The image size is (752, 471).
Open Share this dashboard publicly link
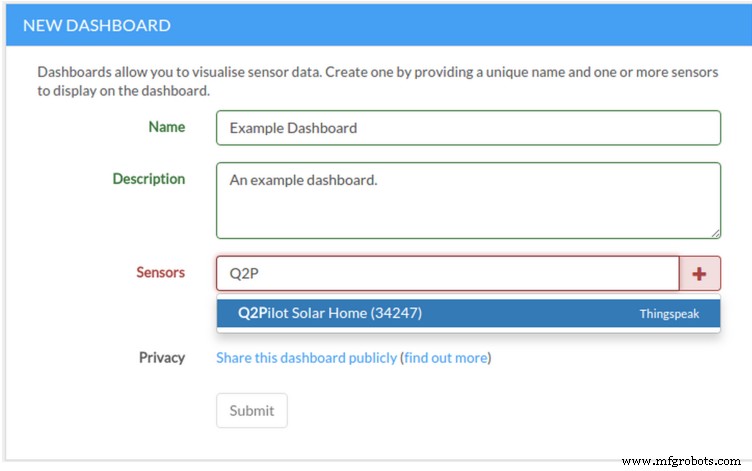point(306,358)
